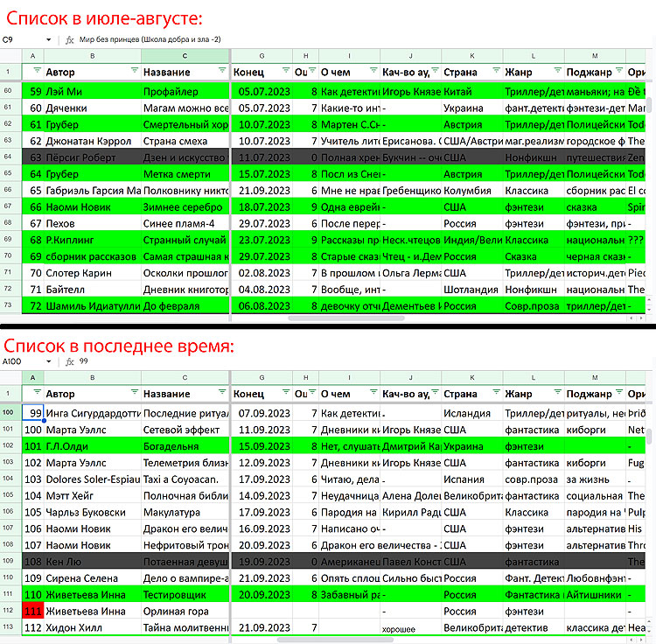Open filter icon in lower sheet's Поджанр header
The width and height of the screenshot is (656, 644).
coord(618,394)
